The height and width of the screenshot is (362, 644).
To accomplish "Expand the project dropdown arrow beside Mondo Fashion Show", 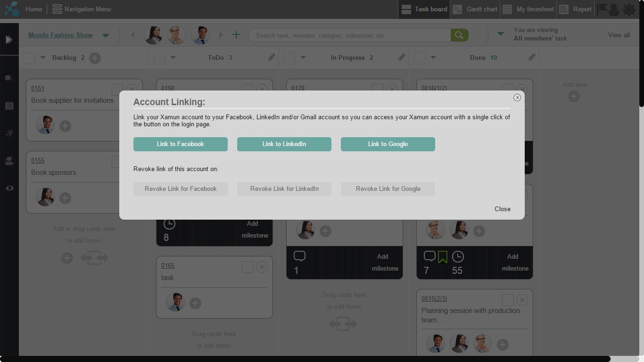I will point(106,35).
